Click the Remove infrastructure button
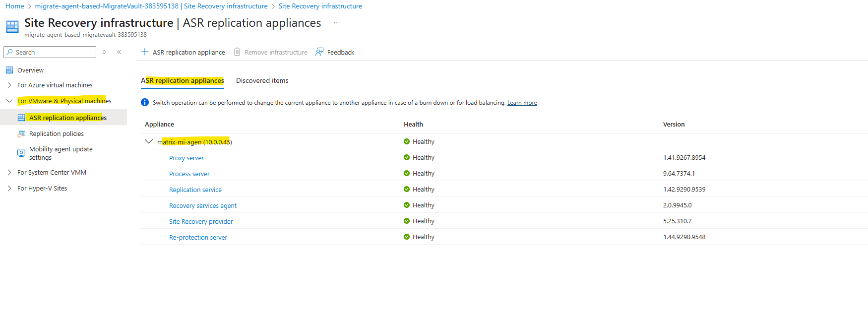This screenshot has height=325, width=868. click(271, 52)
